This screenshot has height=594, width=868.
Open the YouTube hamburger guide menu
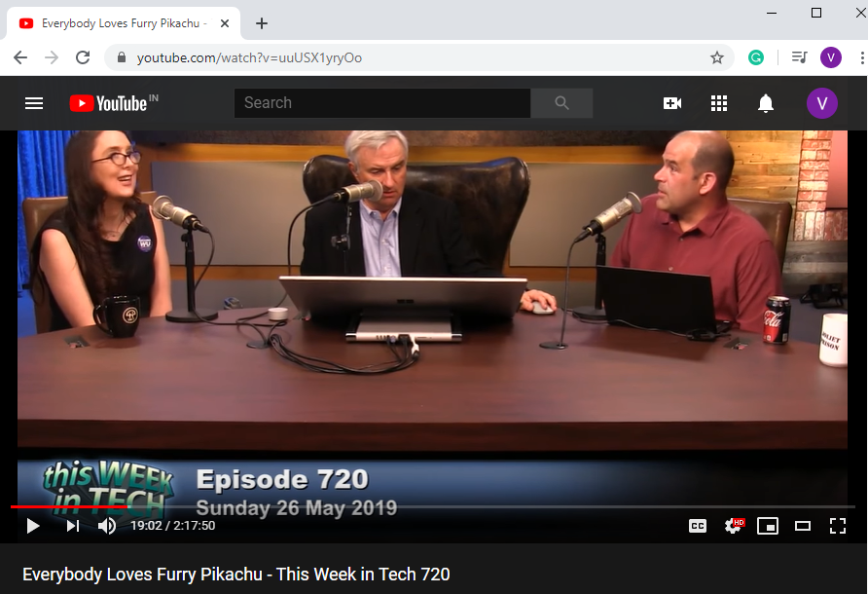34,103
